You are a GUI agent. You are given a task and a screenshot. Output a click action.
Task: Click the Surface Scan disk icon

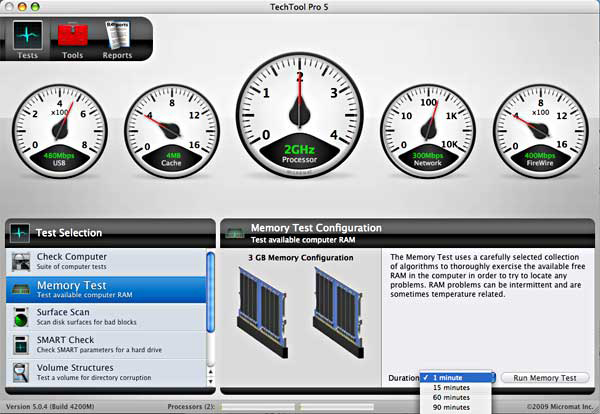21,318
